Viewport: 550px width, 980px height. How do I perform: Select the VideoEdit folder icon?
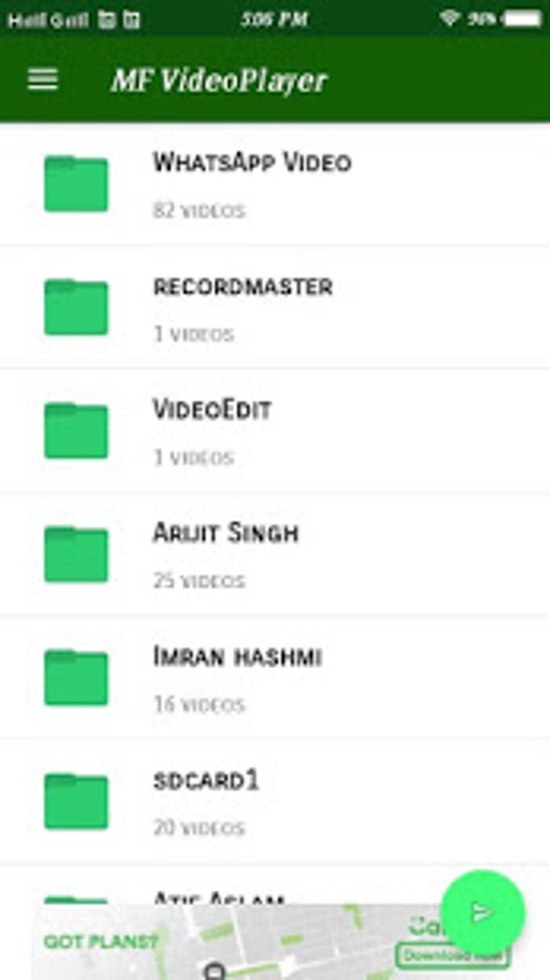point(76,430)
